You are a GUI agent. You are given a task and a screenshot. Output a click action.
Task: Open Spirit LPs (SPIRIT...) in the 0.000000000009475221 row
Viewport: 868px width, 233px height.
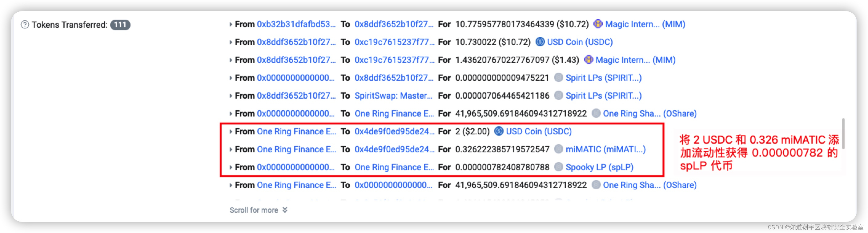(604, 78)
